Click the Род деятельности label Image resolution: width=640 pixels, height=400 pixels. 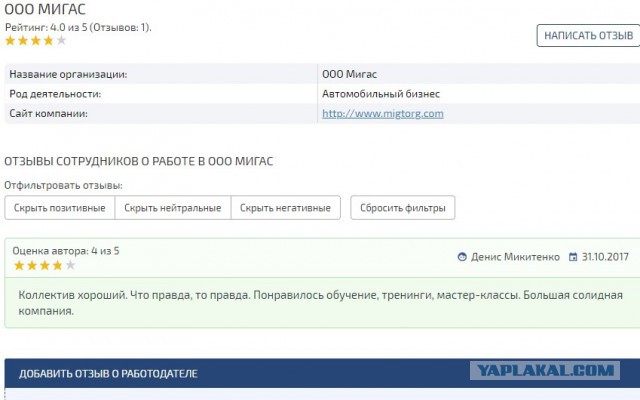pyautogui.click(x=55, y=94)
